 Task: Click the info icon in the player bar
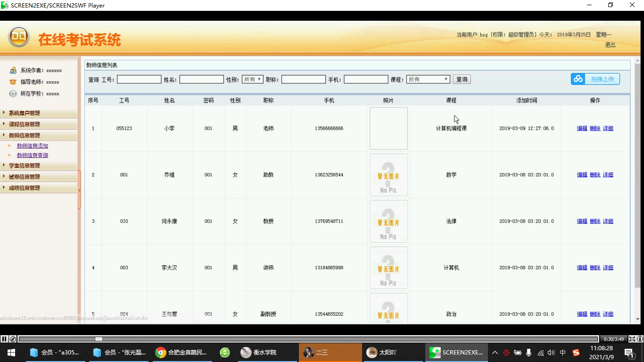pyautogui.click(x=640, y=339)
